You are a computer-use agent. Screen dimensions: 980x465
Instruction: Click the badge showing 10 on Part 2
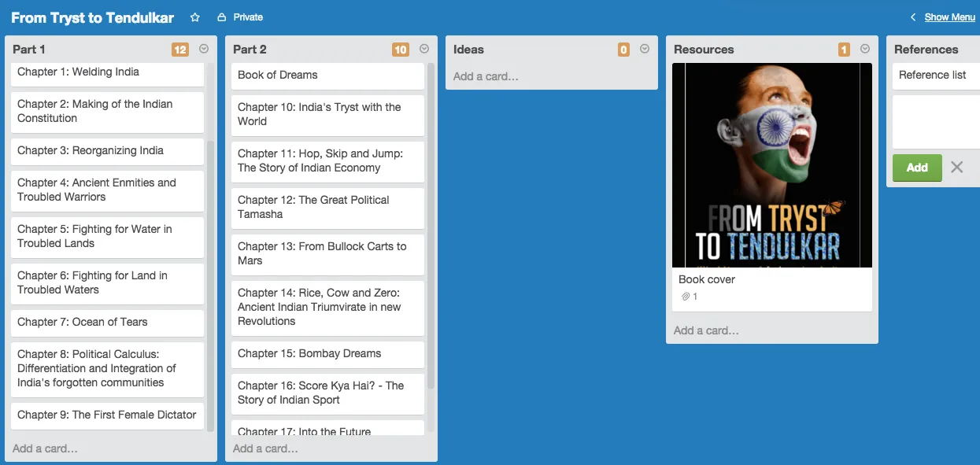401,49
